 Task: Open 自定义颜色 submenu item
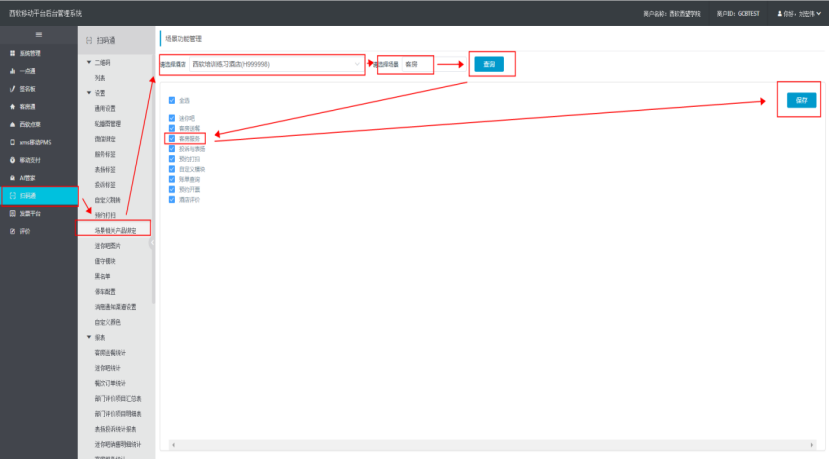pos(107,322)
